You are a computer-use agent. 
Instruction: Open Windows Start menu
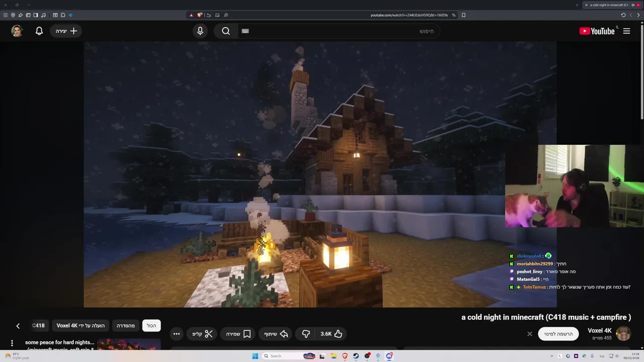click(x=255, y=356)
